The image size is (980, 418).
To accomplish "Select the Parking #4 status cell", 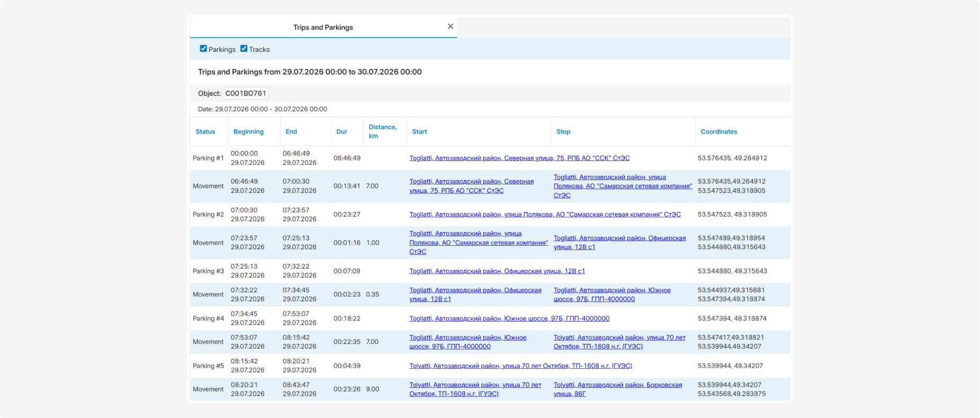I will (x=208, y=318).
